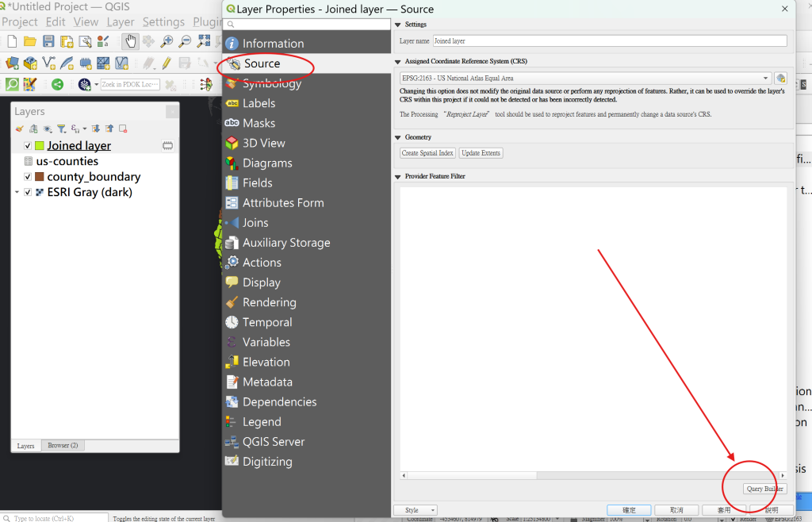Click the New GeoPackage Layer icon

[31, 63]
